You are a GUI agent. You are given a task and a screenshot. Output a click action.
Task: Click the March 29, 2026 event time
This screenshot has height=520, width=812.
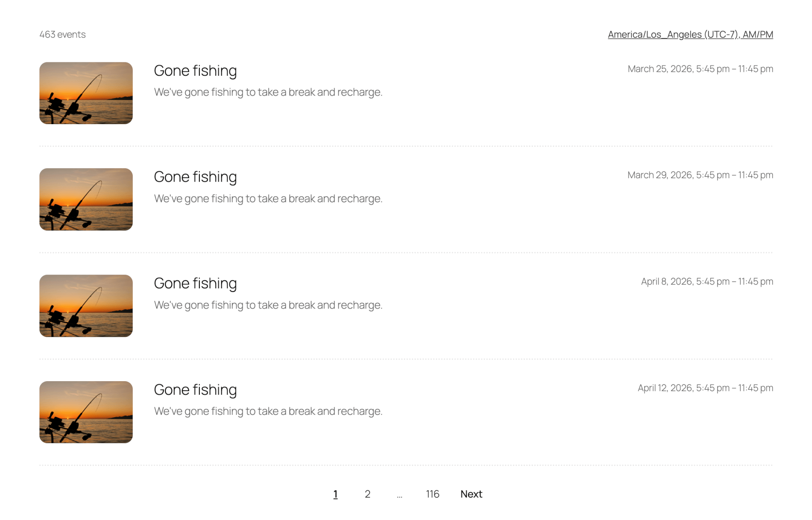[x=700, y=175]
